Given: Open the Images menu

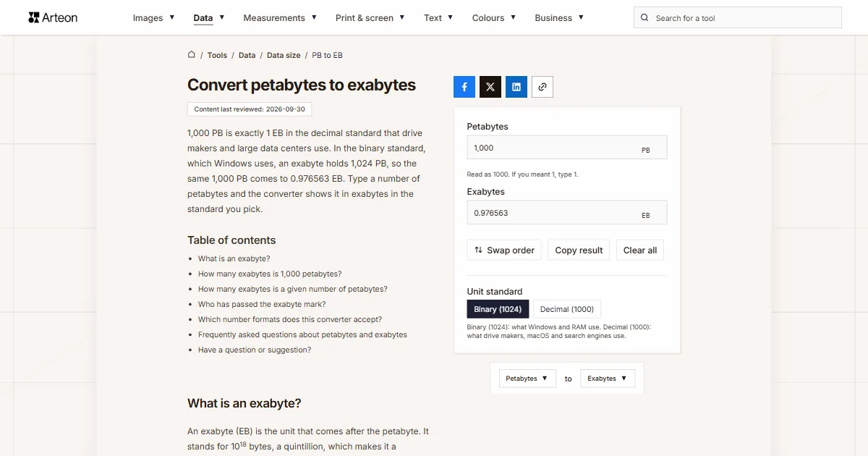Looking at the screenshot, I should click(x=153, y=18).
